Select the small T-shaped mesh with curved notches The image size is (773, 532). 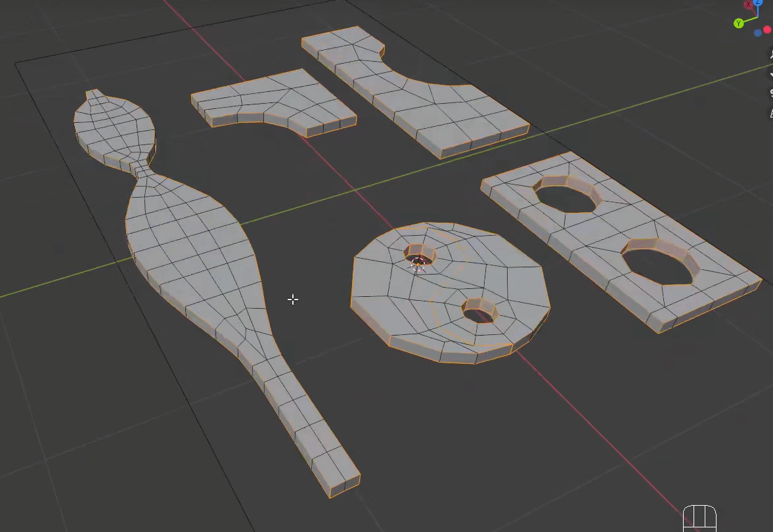(x=274, y=102)
